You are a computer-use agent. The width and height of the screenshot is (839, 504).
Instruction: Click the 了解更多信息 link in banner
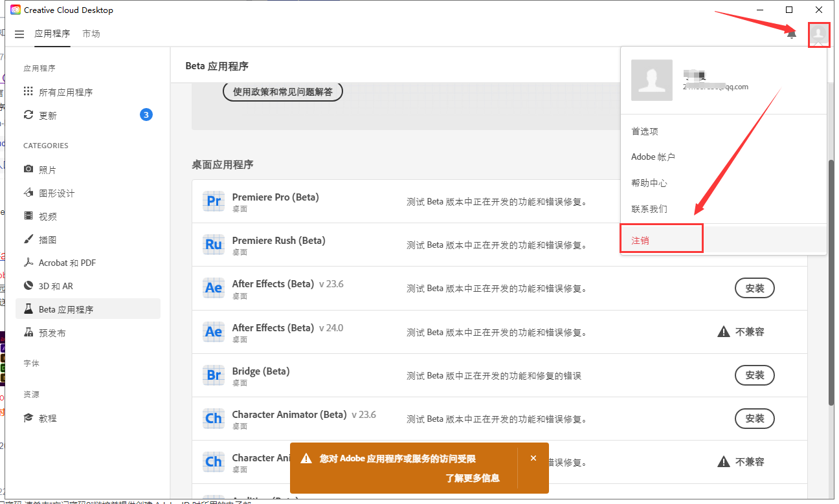473,478
